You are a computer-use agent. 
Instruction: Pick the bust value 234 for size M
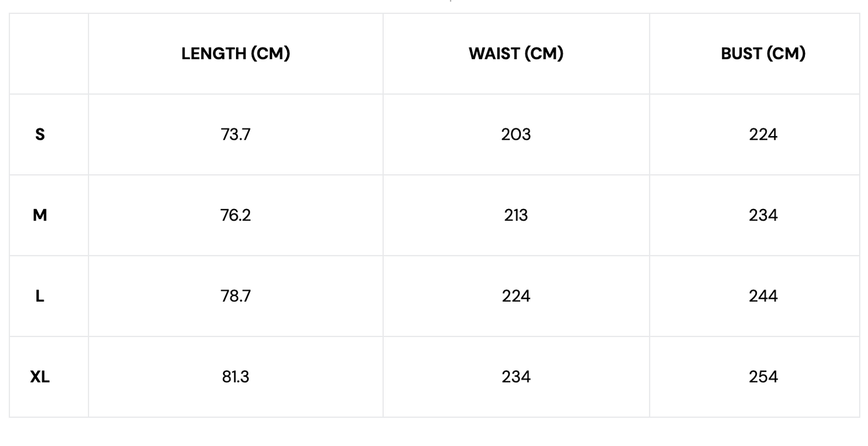763,215
